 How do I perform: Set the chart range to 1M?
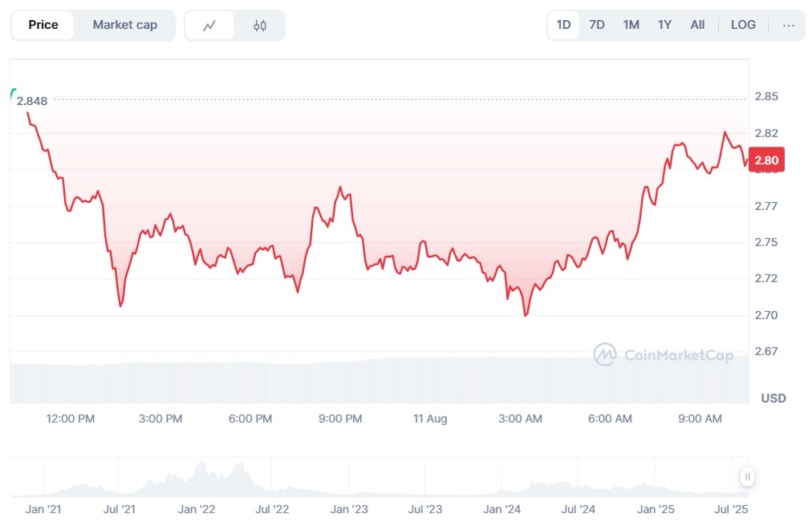pos(631,25)
